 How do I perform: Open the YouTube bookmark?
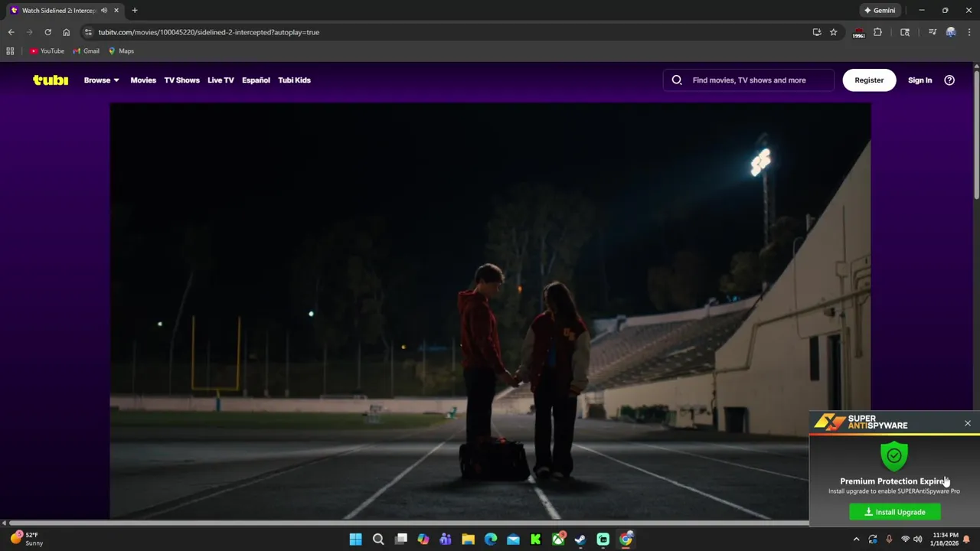[x=47, y=51]
